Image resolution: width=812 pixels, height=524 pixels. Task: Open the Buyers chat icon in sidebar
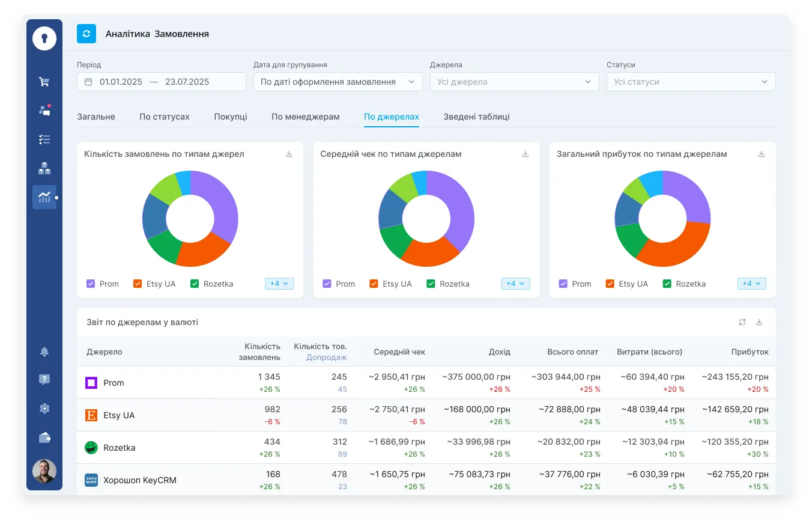[x=44, y=110]
